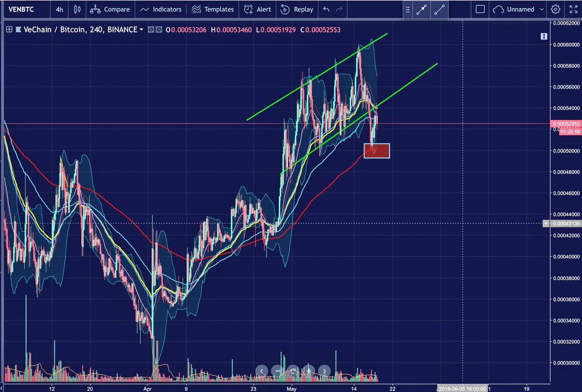Click the VeChain / Bitcoin, 240, BINANCE title
This screenshot has width=582, height=392.
pyautogui.click(x=80, y=30)
